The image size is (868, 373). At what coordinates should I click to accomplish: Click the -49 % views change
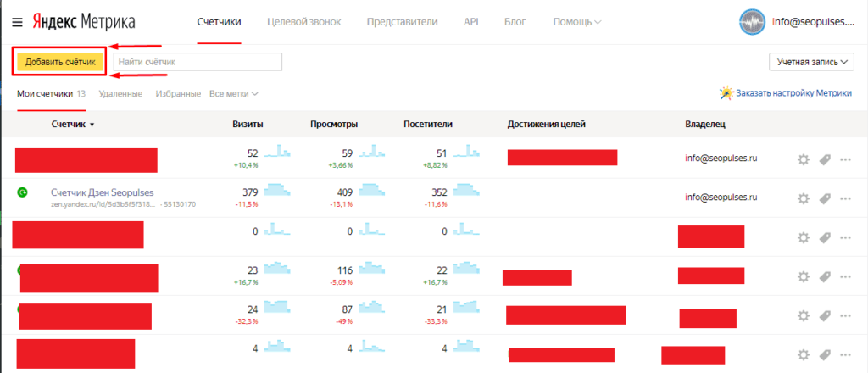point(344,322)
